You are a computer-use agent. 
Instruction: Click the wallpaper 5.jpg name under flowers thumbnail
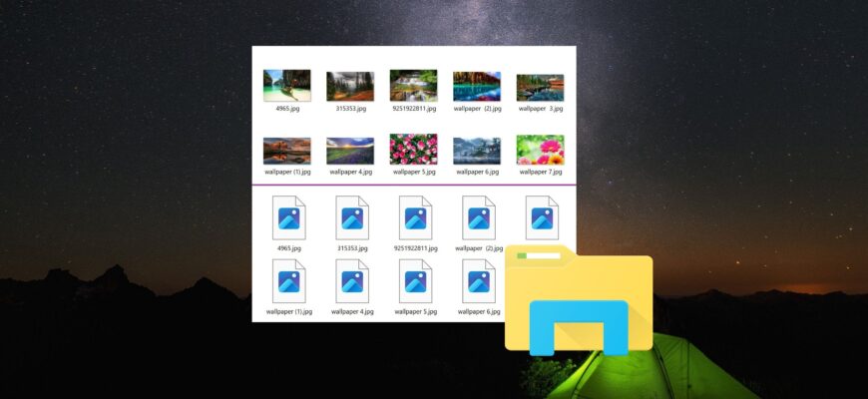414,173
